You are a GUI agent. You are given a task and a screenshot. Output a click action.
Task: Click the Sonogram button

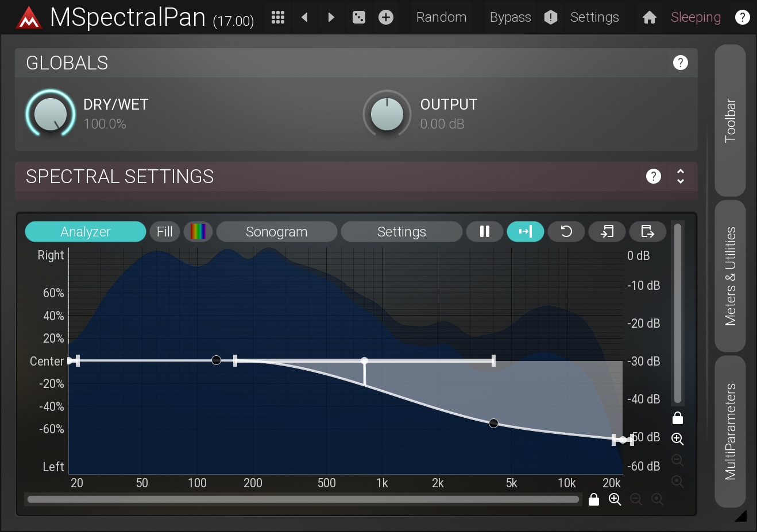pyautogui.click(x=276, y=231)
